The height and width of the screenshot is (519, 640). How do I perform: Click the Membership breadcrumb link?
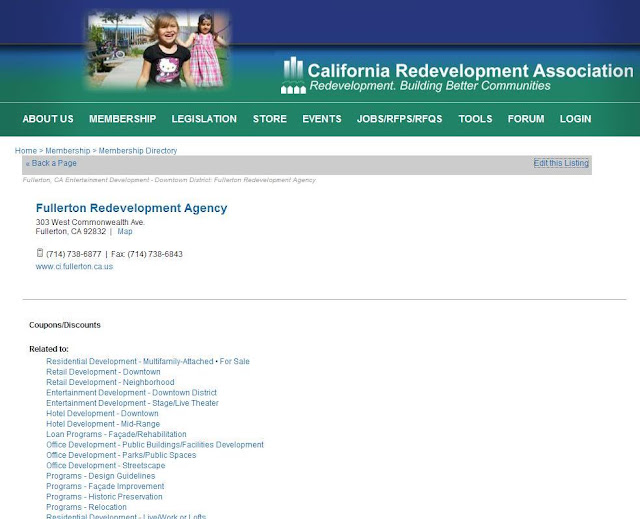coord(68,151)
